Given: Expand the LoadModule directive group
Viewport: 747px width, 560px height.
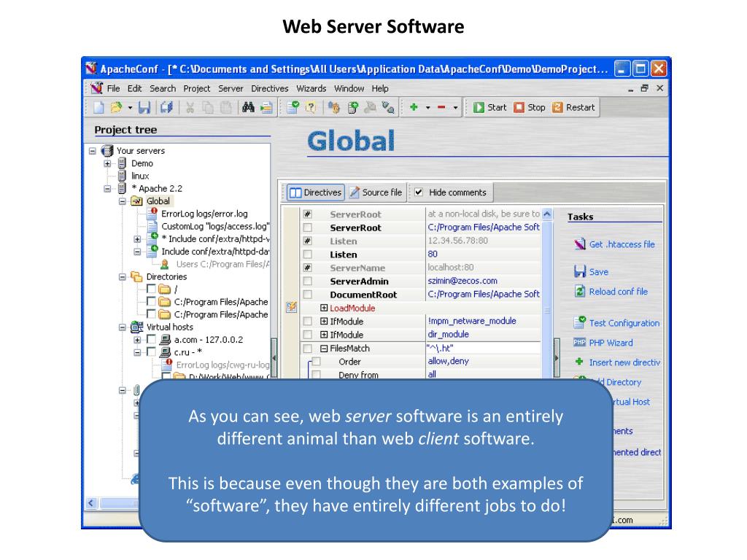Looking at the screenshot, I should [x=324, y=308].
